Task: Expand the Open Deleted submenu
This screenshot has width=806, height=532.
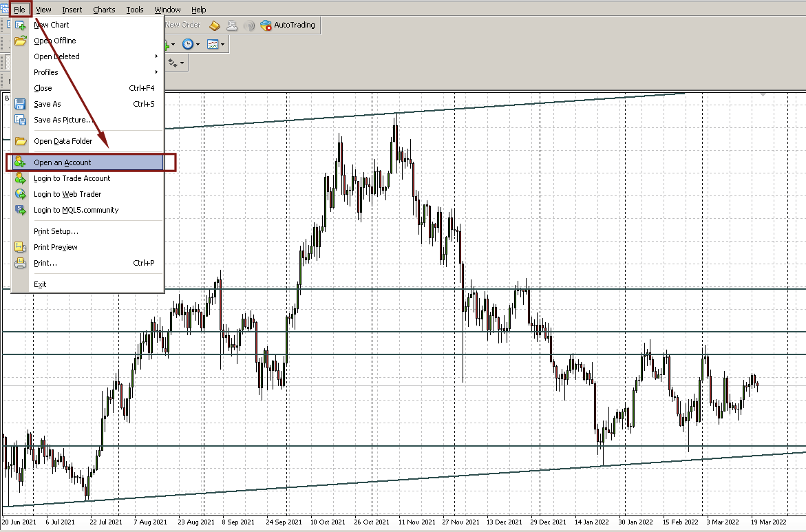Action: [x=156, y=56]
